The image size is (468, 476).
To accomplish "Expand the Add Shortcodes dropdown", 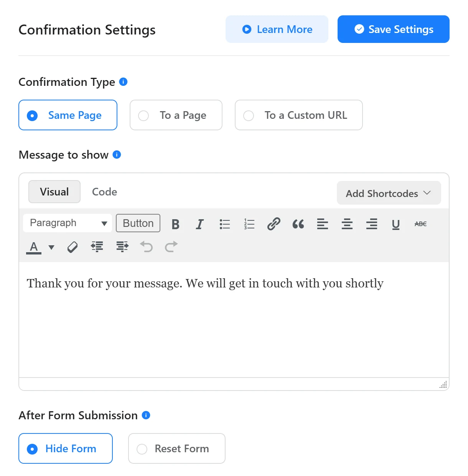I will (389, 193).
